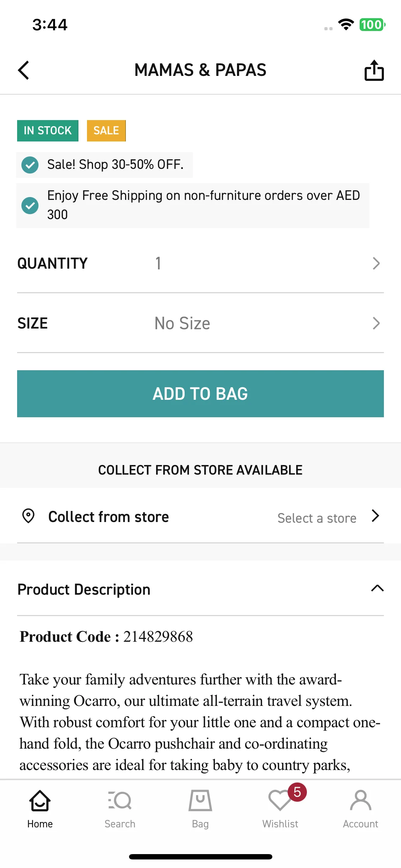Open the Account profile icon
The width and height of the screenshot is (401, 868).
(x=361, y=800)
